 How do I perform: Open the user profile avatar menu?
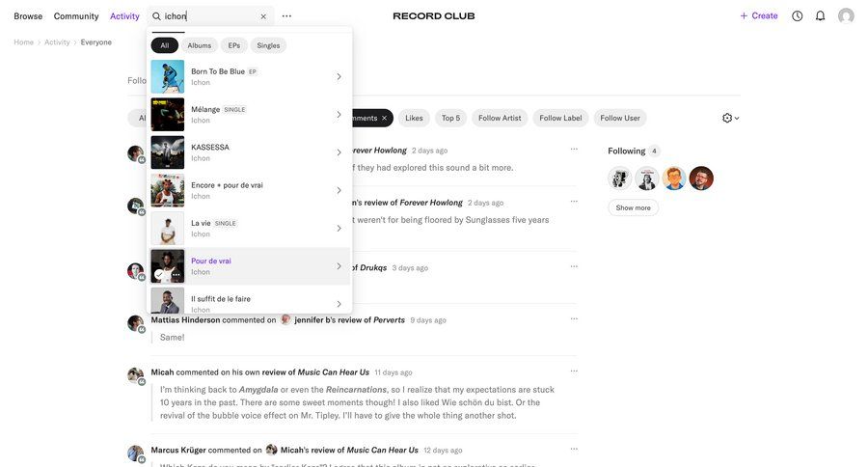pyautogui.click(x=846, y=16)
